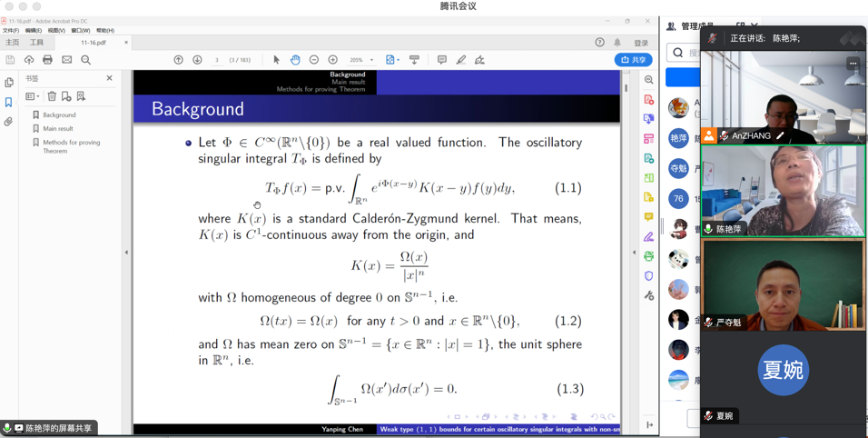The width and height of the screenshot is (868, 438).
Task: Collapse the left navigation pane arrow
Action: (x=126, y=253)
